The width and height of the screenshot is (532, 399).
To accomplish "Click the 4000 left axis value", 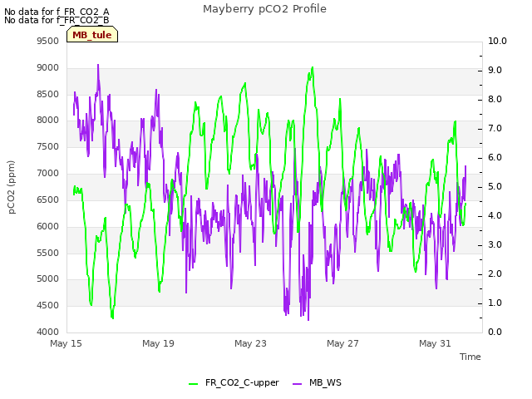I will point(48,332).
